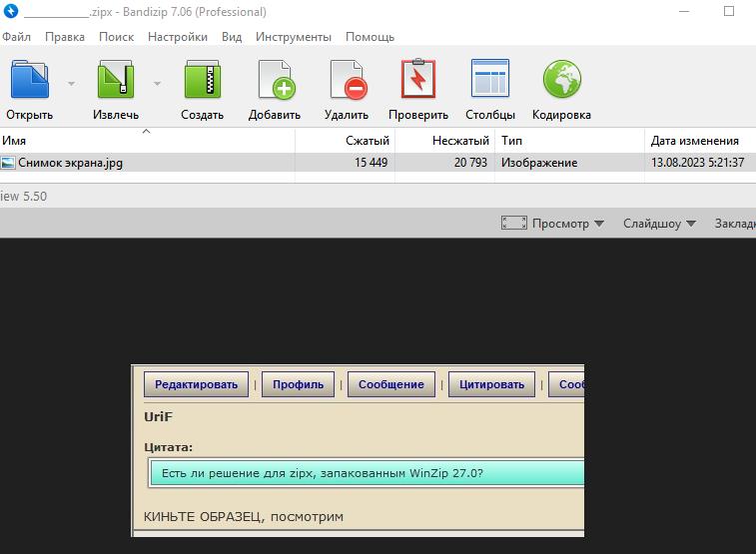Click the Открыть (Open) archive icon

click(30, 79)
